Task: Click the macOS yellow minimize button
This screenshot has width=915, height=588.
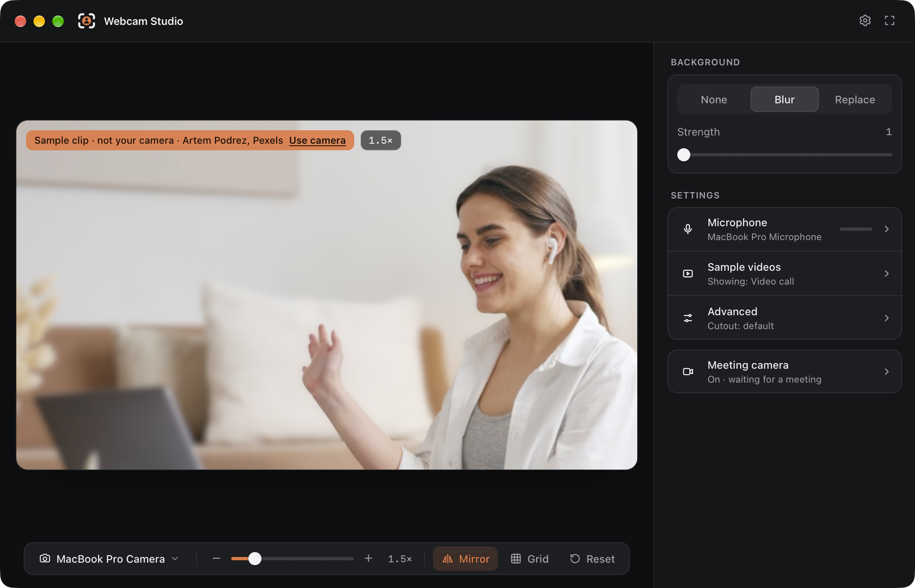Action: click(39, 21)
